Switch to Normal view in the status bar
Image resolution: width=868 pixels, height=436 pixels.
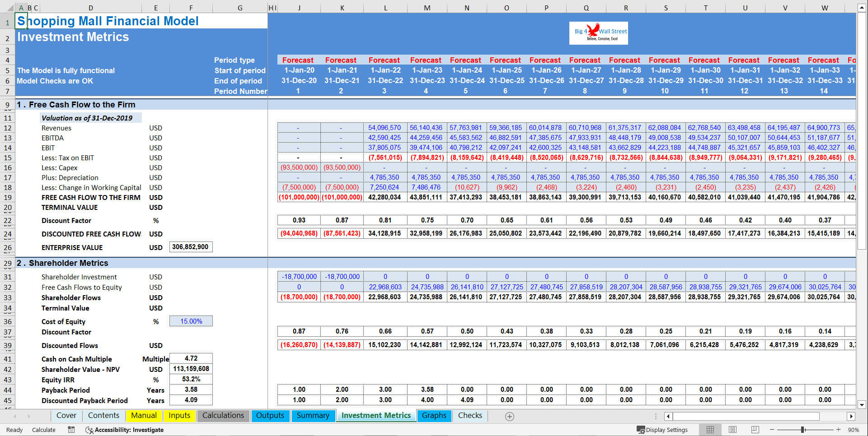click(710, 430)
